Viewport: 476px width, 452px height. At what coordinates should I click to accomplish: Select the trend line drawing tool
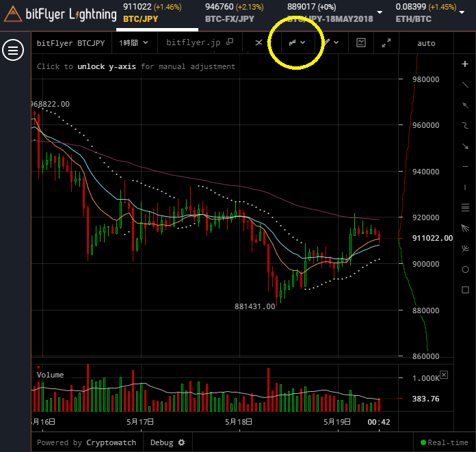click(465, 84)
